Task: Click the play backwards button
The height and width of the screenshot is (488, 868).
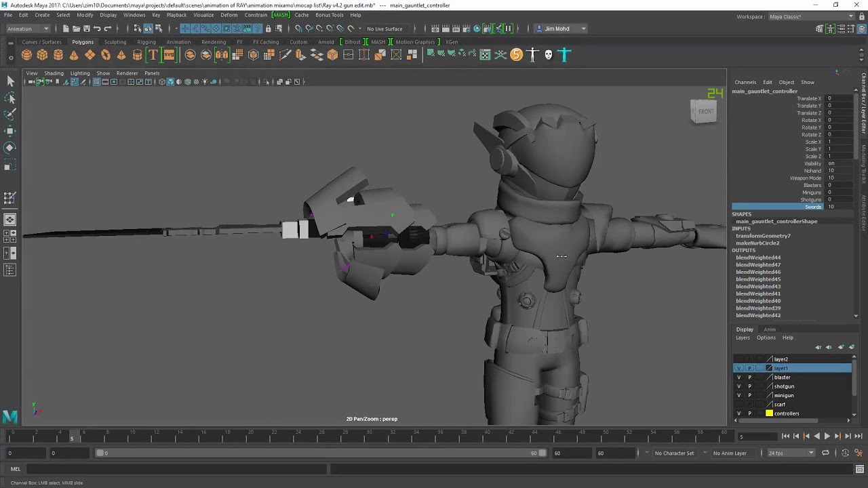Action: coord(816,436)
